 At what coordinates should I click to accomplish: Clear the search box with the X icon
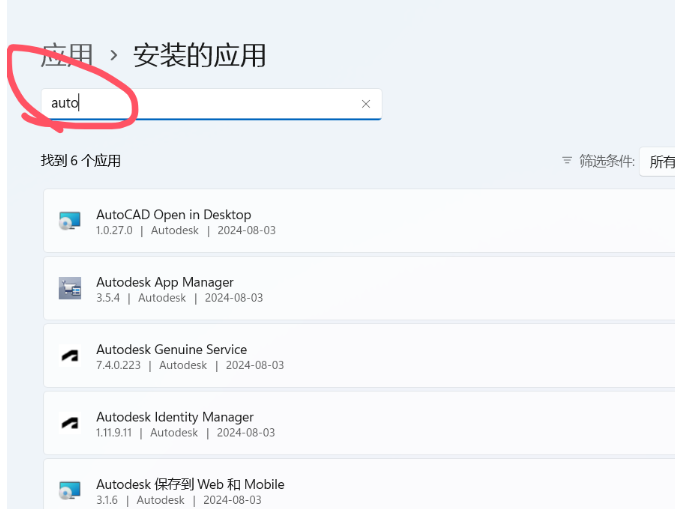[x=366, y=104]
